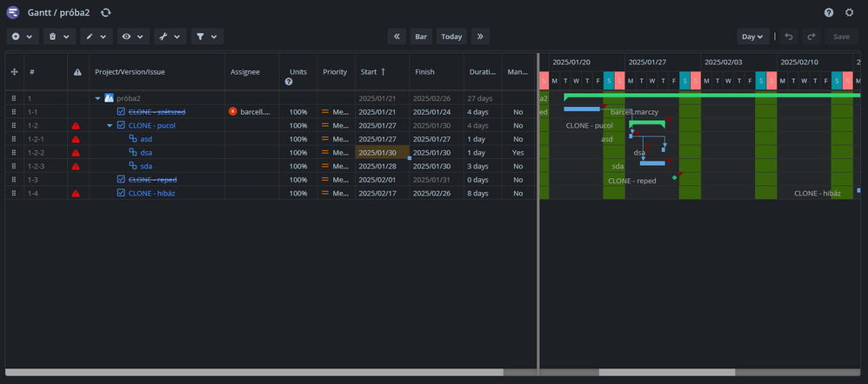The width and height of the screenshot is (868, 384).
Task: Click the warning icon in row 1-4
Action: [x=76, y=194]
